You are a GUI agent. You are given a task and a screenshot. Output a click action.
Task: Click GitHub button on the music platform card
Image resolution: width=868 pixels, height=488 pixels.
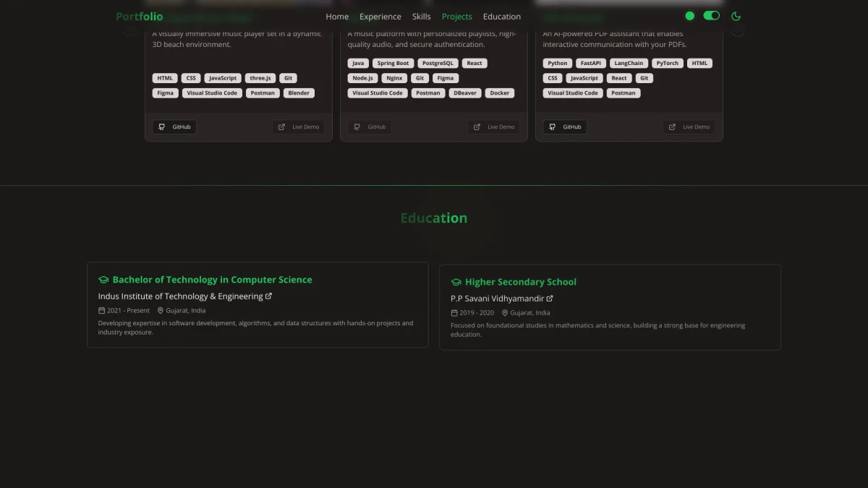[370, 127]
